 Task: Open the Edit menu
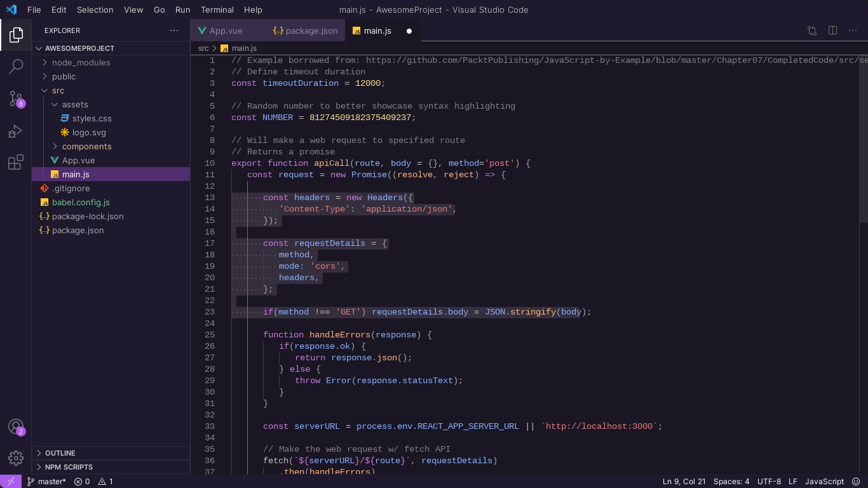59,10
